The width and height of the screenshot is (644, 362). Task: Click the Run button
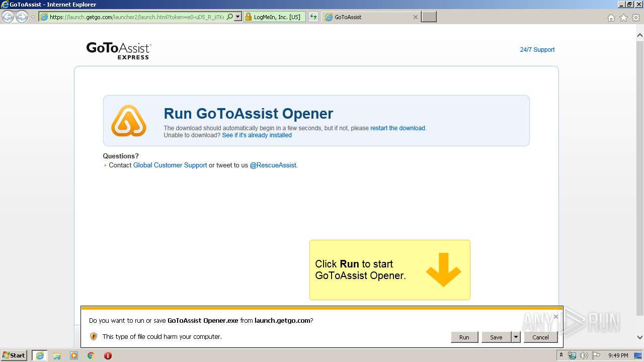[464, 337]
